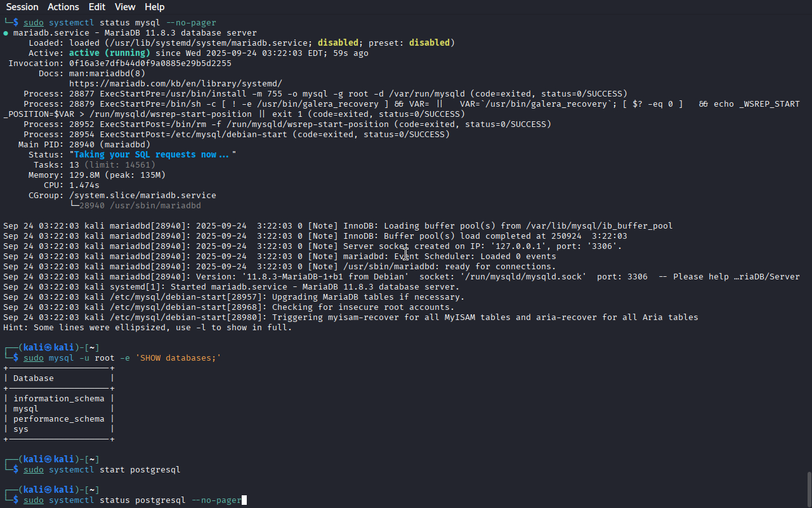
Task: Click the green status dot beside mariadb.service
Action: [x=6, y=33]
